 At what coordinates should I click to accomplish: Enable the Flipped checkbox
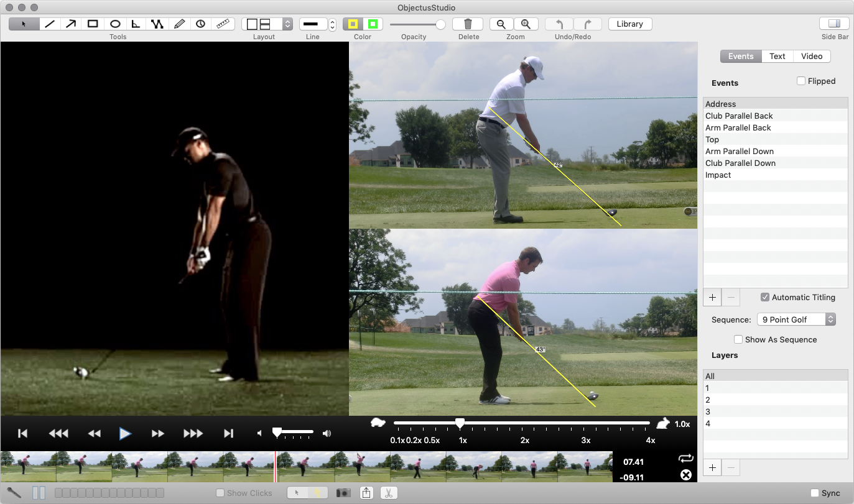[801, 81]
